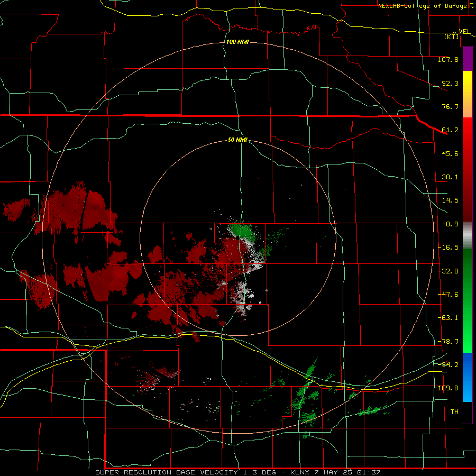
Task: Select the -16.5 velocity scale value
Action: (448, 248)
